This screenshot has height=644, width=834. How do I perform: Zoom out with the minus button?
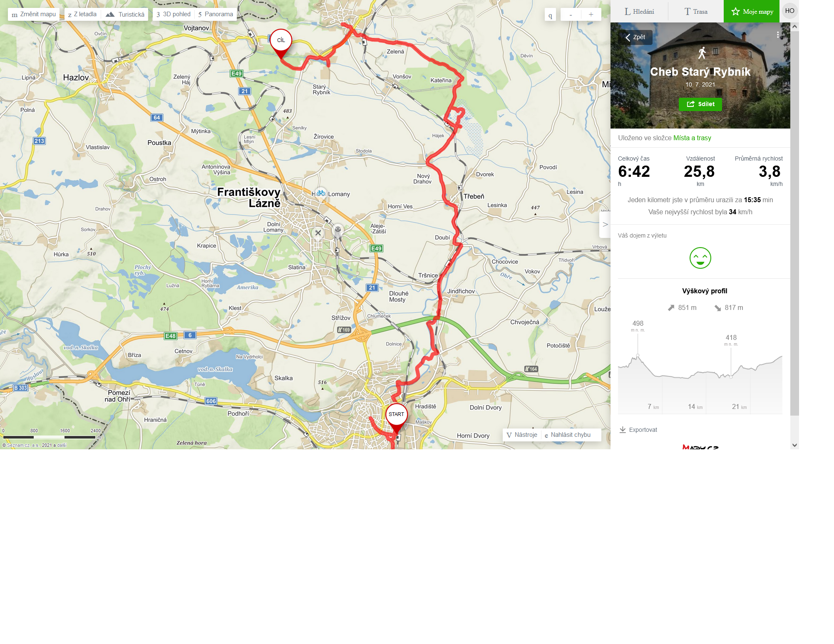coord(571,15)
